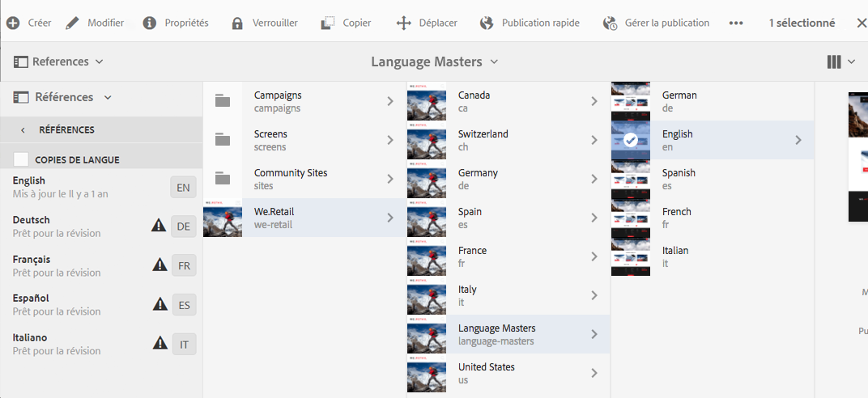Open Gérer la publication icon
The image size is (868, 398).
(x=611, y=23)
